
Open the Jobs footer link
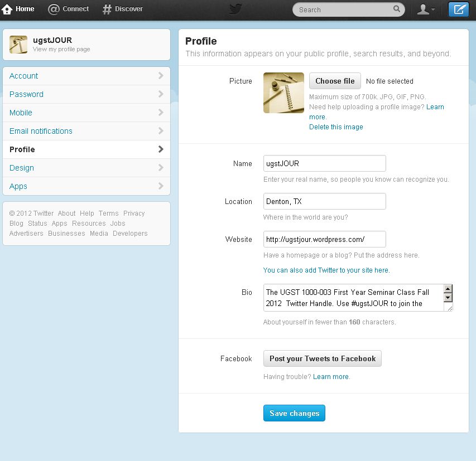118,223
